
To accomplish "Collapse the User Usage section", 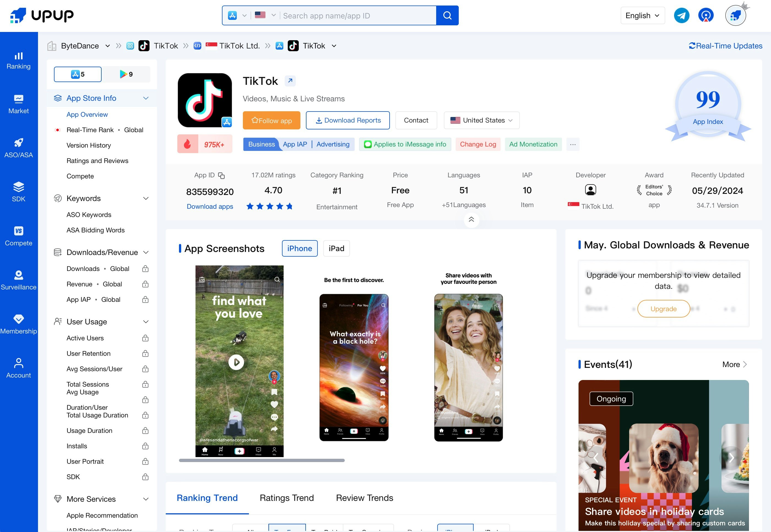I will pos(146,322).
